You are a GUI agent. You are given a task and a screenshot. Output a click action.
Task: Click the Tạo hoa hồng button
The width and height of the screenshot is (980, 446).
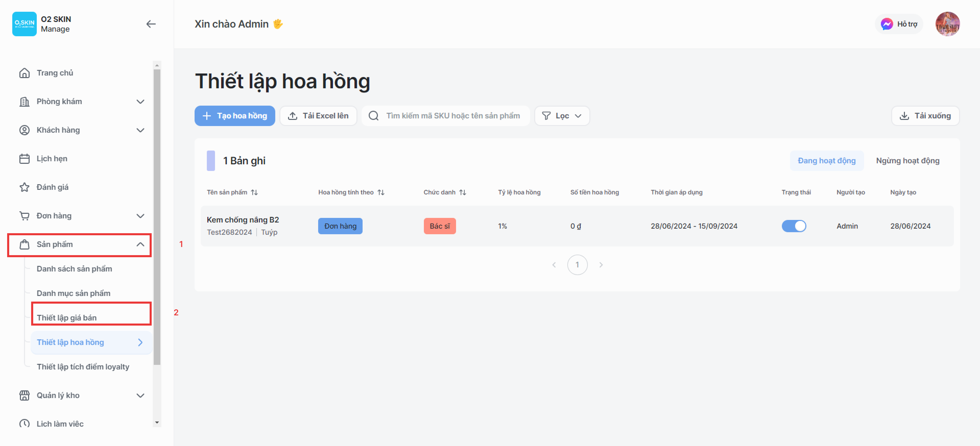point(235,116)
